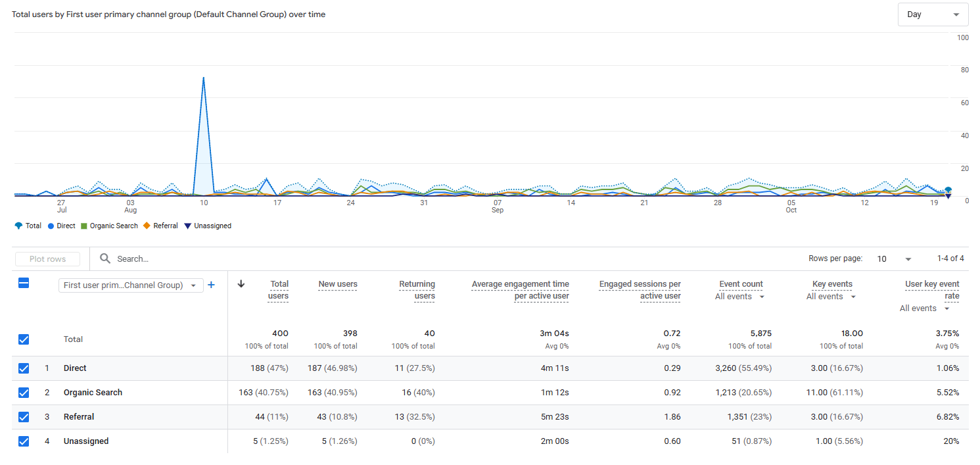980x465 pixels.
Task: Click the search magnifier icon
Action: click(105, 258)
